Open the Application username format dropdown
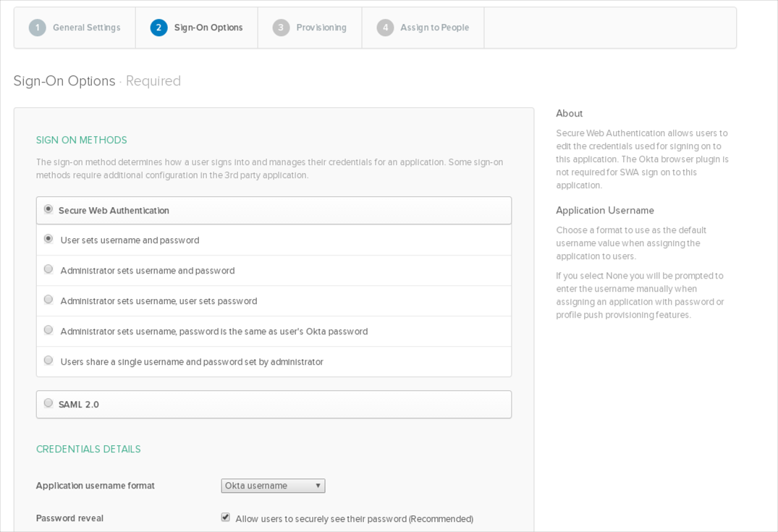 click(x=272, y=486)
